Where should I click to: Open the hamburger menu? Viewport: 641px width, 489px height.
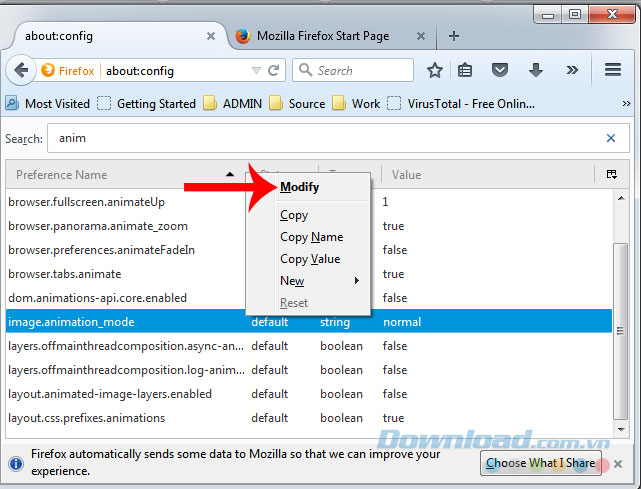click(613, 71)
